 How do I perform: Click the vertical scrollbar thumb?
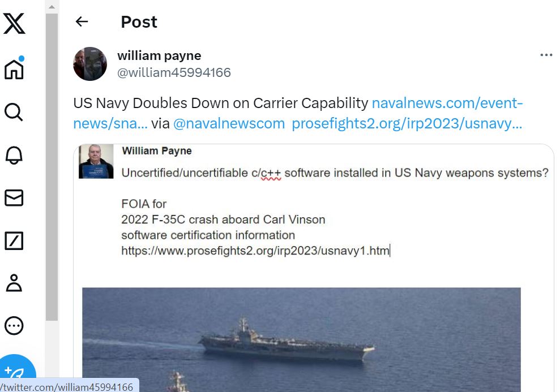coord(52,167)
